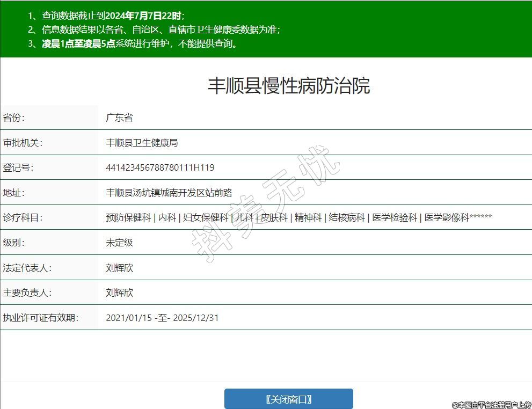
Task: Select the 省份 field label
Action: (14, 118)
